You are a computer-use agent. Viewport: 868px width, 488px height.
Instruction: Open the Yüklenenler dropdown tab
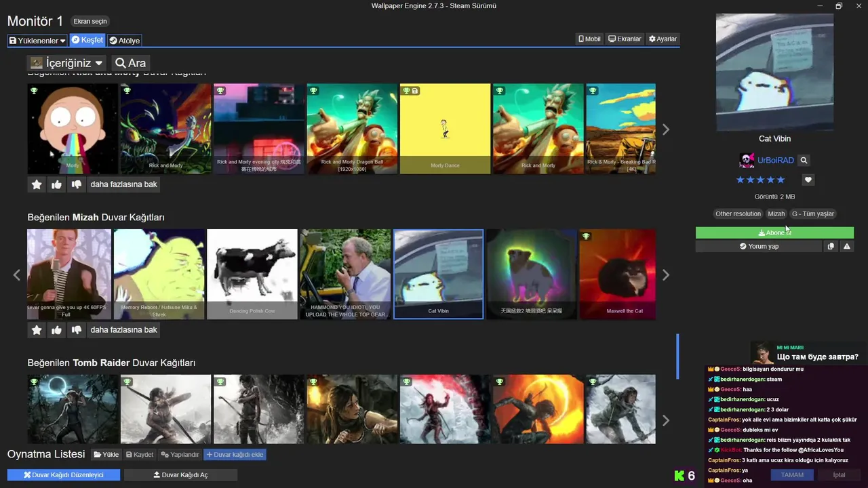(x=37, y=41)
